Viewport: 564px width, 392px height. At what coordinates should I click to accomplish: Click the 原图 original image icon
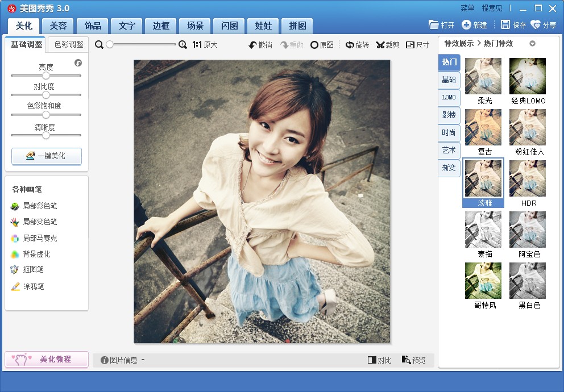click(314, 45)
